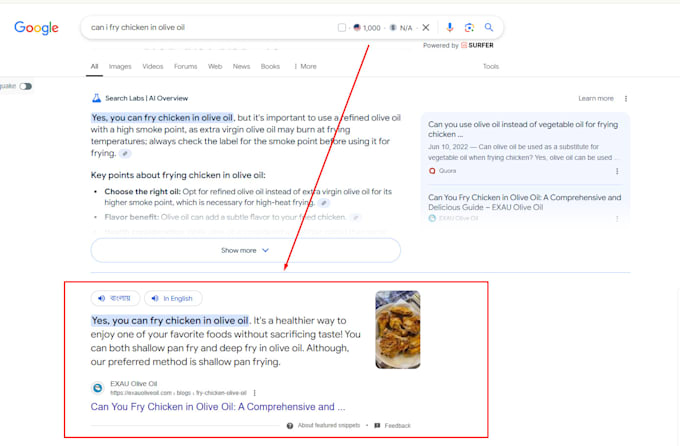
Task: Play snippet audio in Bengali
Action: (x=115, y=298)
